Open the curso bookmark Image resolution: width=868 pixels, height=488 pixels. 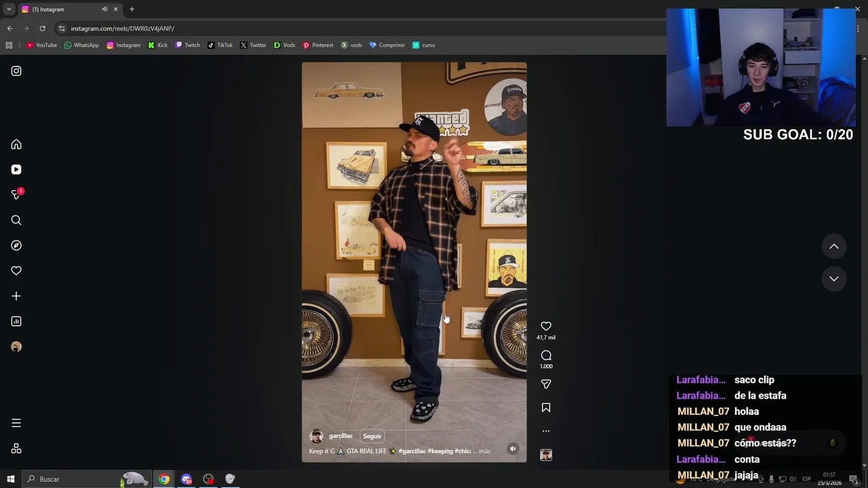tap(424, 45)
